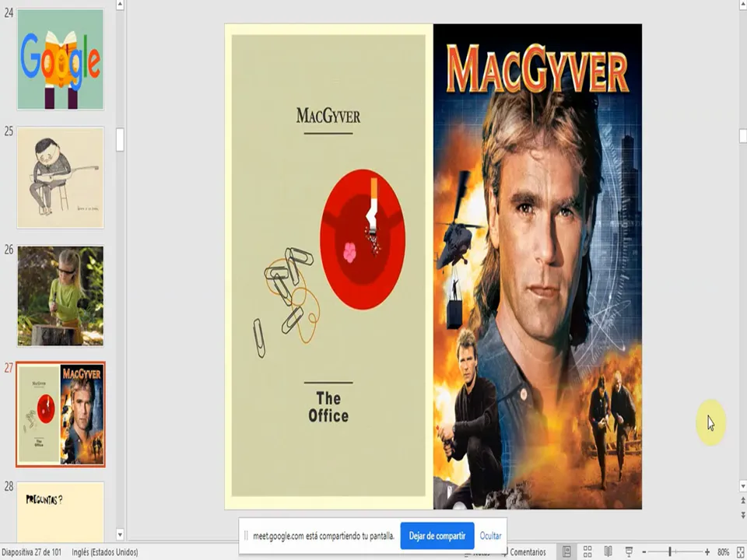Select slide 26 girl photo thumbnail
The height and width of the screenshot is (560, 747).
point(61,296)
